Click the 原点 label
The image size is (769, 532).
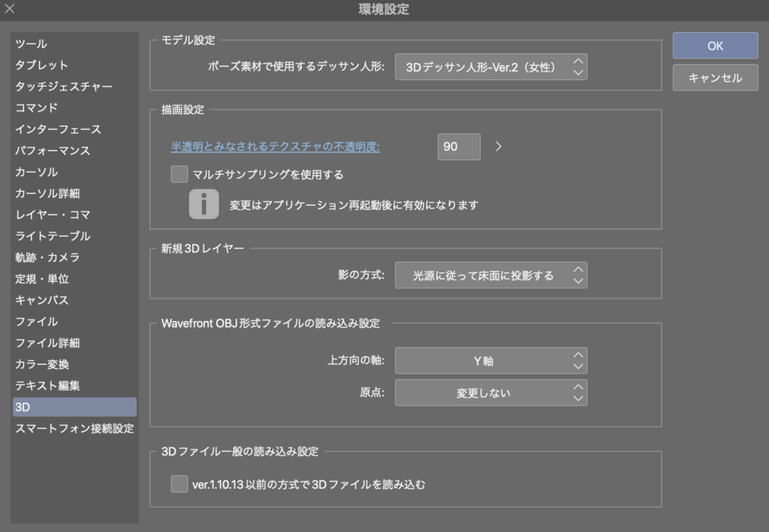tap(372, 393)
